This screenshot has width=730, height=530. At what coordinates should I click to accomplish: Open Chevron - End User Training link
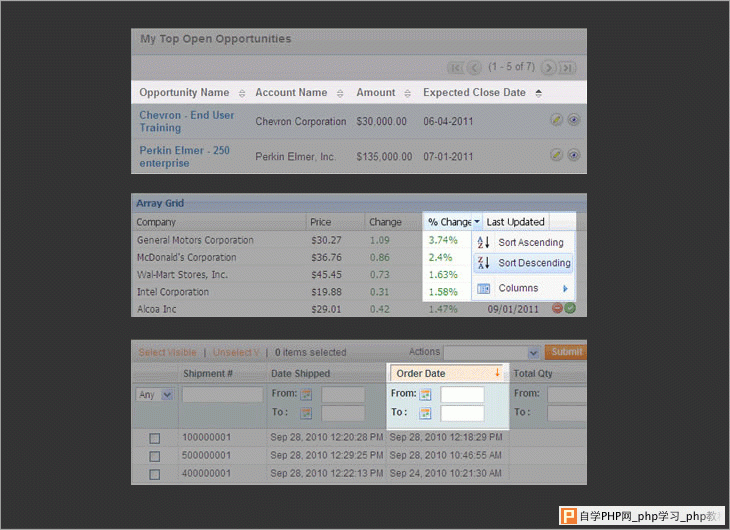[187, 121]
